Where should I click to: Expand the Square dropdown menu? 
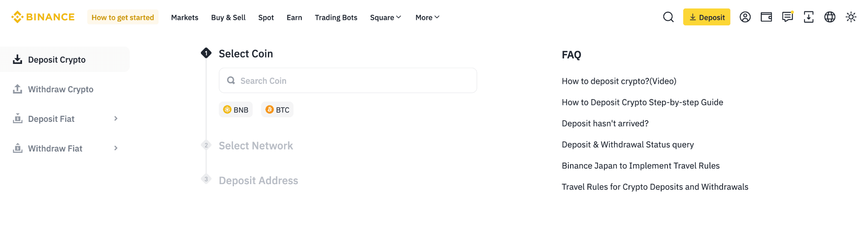click(385, 17)
